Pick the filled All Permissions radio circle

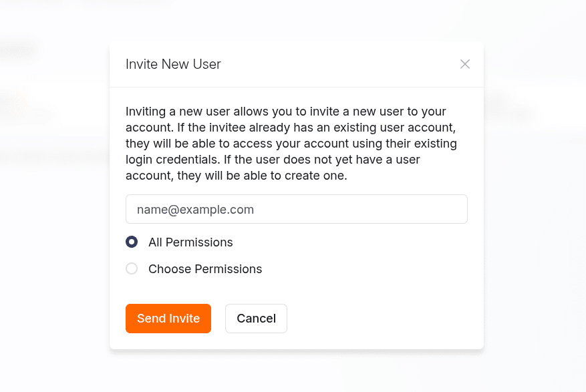132,242
